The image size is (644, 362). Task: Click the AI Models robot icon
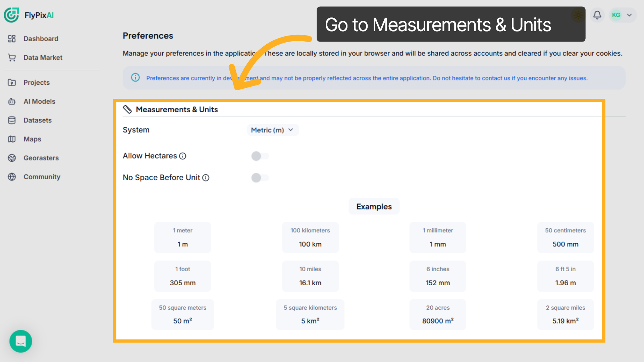[12, 101]
